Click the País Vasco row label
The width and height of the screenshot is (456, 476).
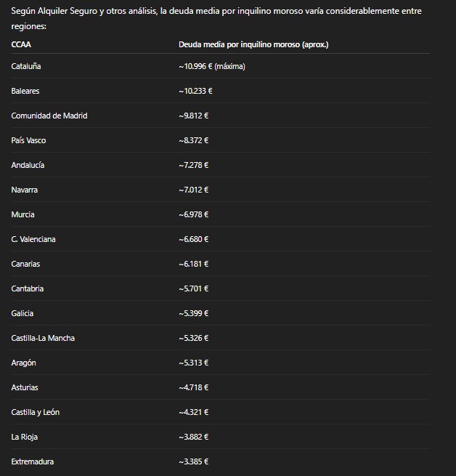click(28, 140)
